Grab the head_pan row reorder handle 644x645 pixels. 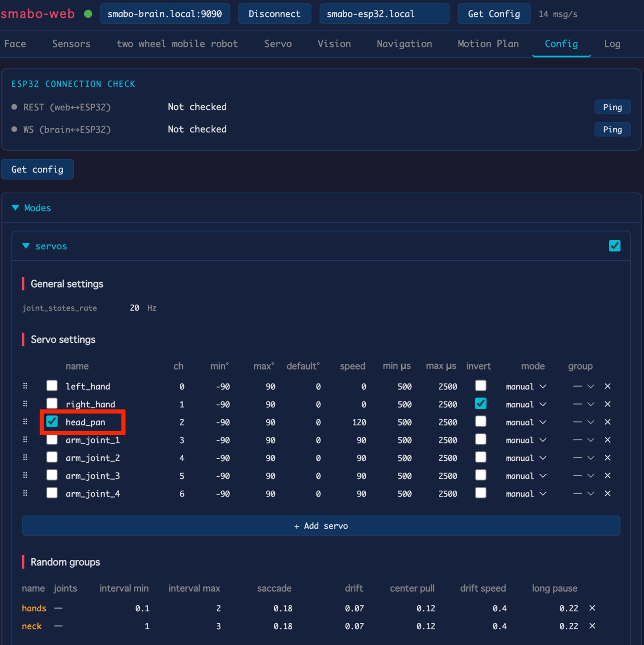click(25, 422)
